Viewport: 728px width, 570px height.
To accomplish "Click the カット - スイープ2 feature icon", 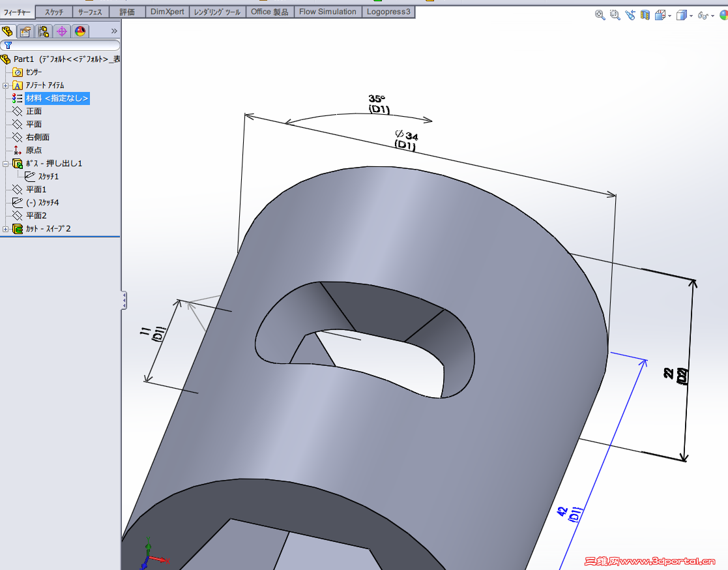I will (18, 228).
